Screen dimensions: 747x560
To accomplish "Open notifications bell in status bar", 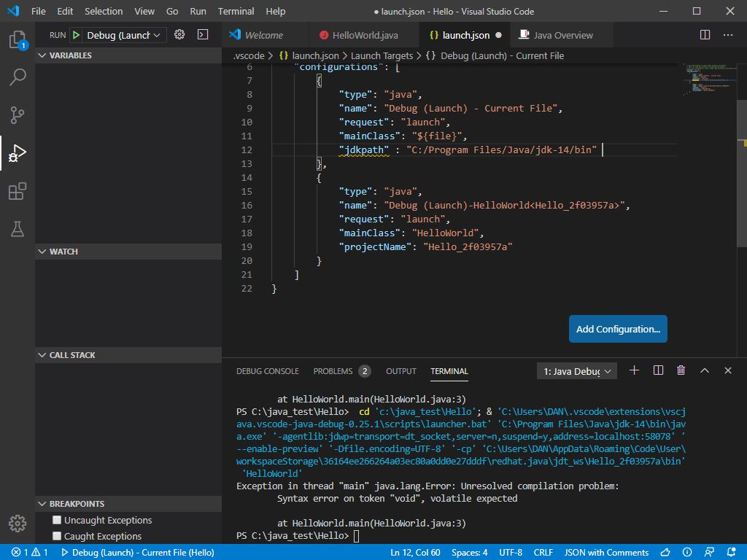I will point(732,553).
